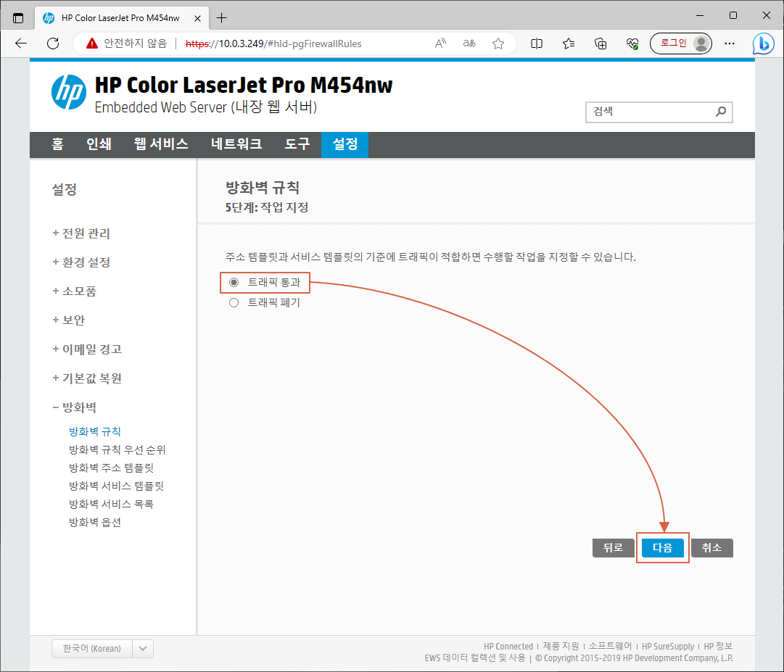Open browser Settings and more menu
This screenshot has width=784, height=672.
point(730,43)
